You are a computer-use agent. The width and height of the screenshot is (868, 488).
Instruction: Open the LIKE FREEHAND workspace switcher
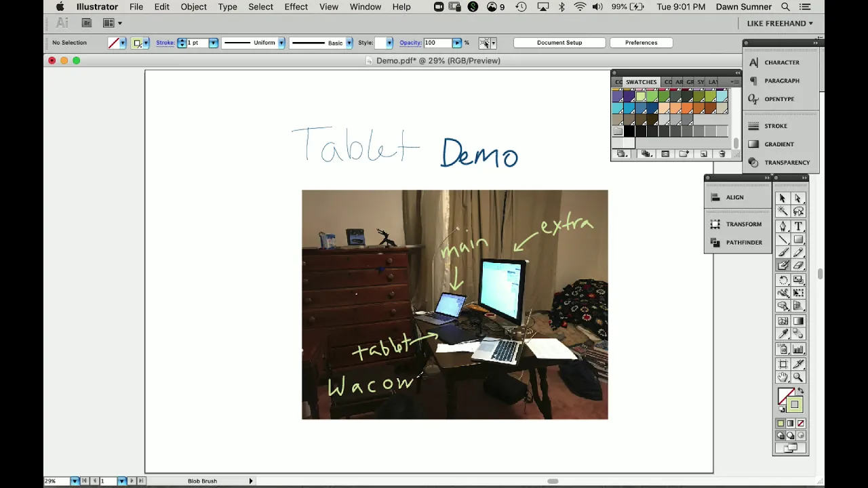(780, 23)
